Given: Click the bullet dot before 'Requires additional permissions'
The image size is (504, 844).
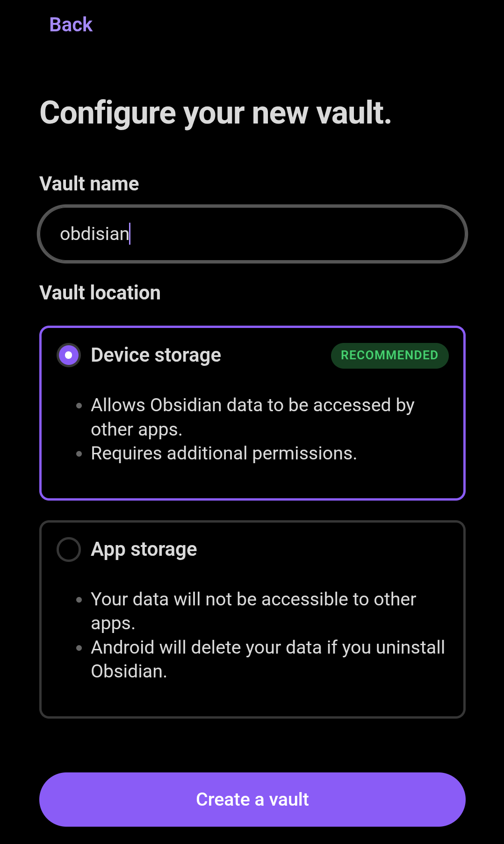Looking at the screenshot, I should coord(79,454).
